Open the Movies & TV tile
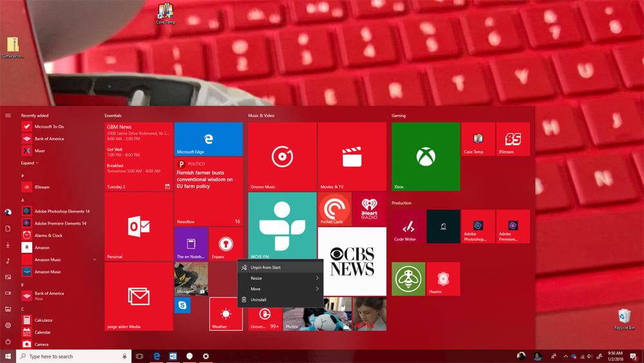644x363 pixels. coord(352,156)
